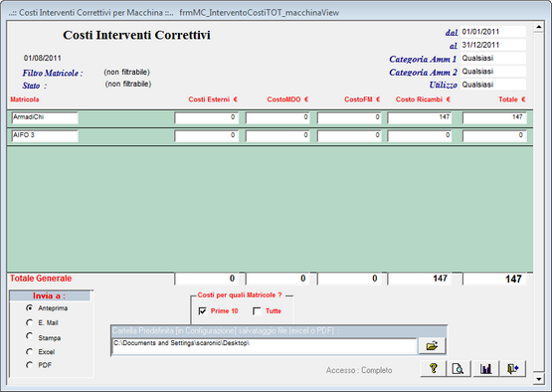Click ArmadiChi Totale value 147
The image size is (552, 392).
pyautogui.click(x=494, y=118)
